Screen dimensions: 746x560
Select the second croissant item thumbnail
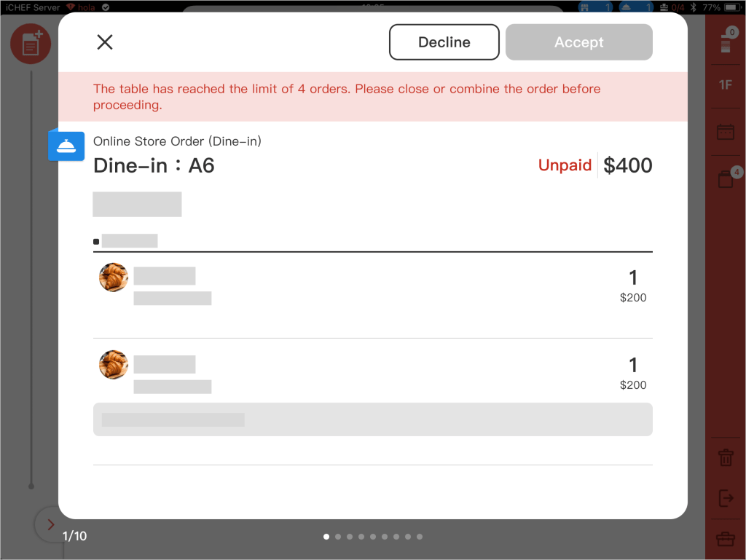pyautogui.click(x=114, y=365)
